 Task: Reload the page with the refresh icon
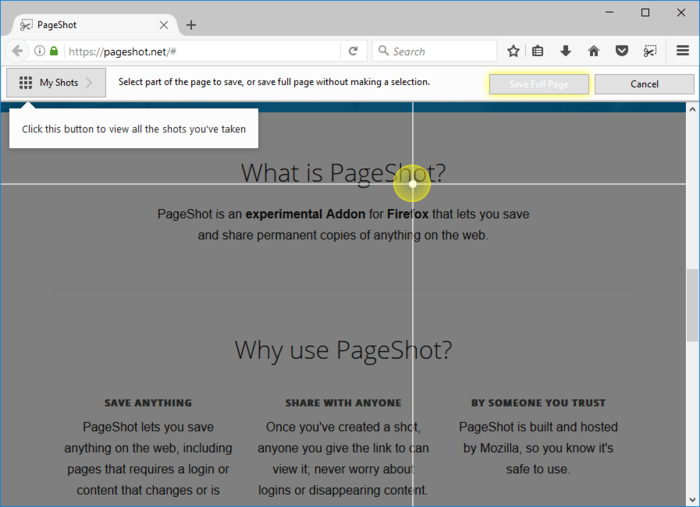point(353,51)
